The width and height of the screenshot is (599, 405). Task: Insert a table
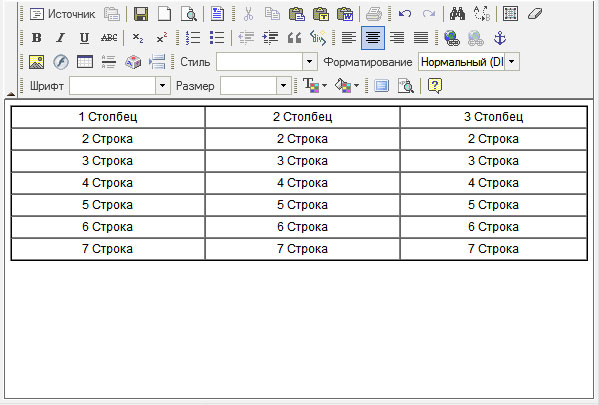(85, 62)
